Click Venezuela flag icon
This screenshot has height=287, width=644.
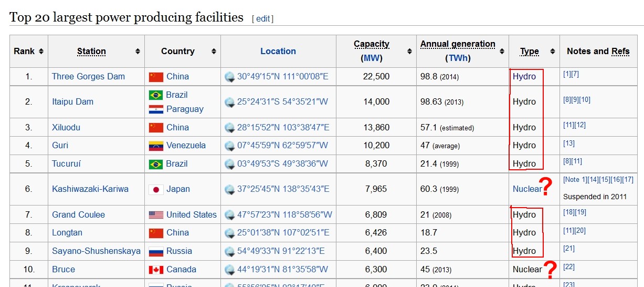pos(156,146)
